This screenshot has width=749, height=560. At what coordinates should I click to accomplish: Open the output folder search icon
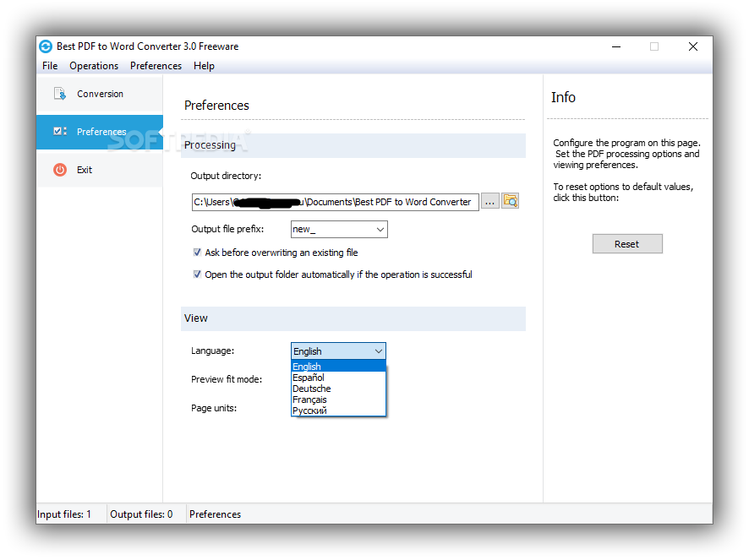tap(510, 201)
